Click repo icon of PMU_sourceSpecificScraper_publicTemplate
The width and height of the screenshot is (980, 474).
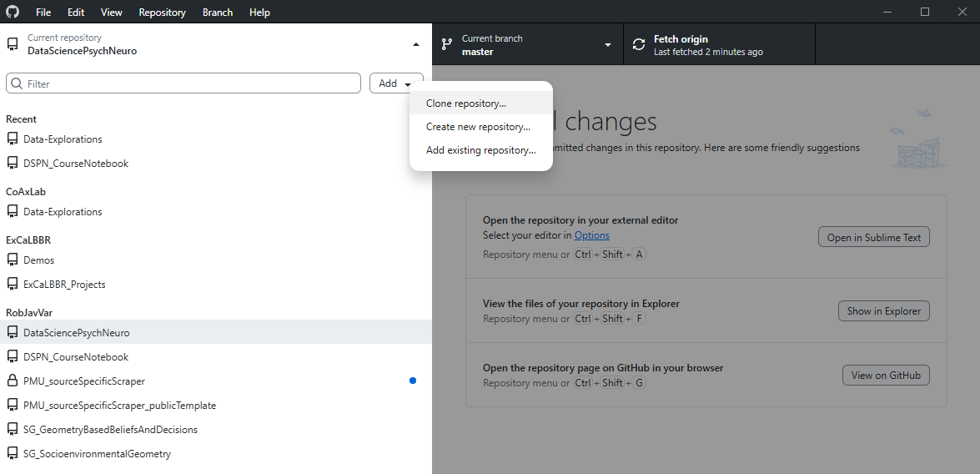12,405
